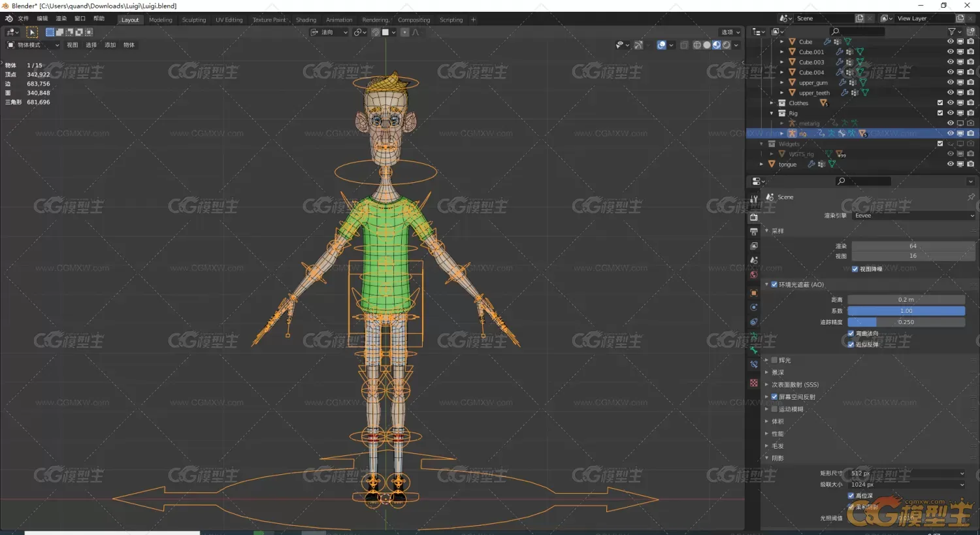This screenshot has height=535, width=980.
Task: Open the World properties tab icon
Action: 754,274
